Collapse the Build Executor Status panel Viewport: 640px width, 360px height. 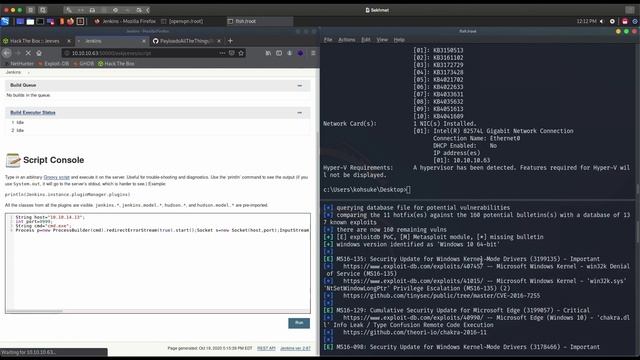(300, 113)
